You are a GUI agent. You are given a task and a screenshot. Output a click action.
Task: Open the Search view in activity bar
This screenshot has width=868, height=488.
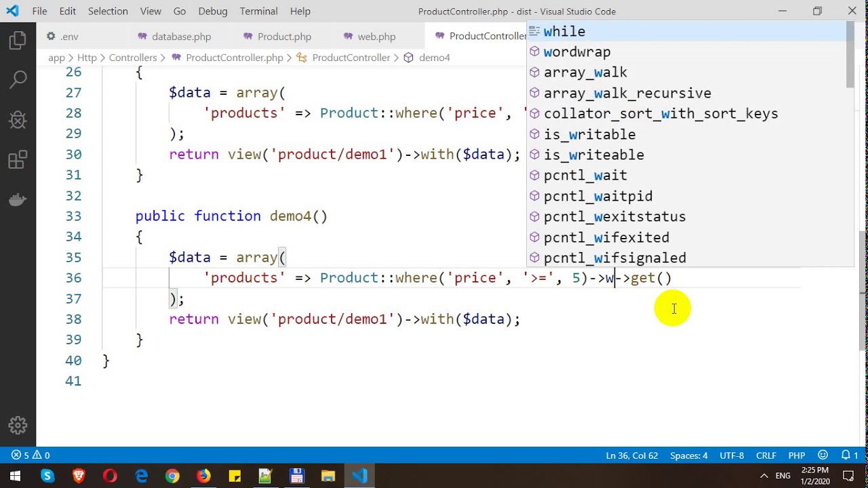pyautogui.click(x=18, y=80)
